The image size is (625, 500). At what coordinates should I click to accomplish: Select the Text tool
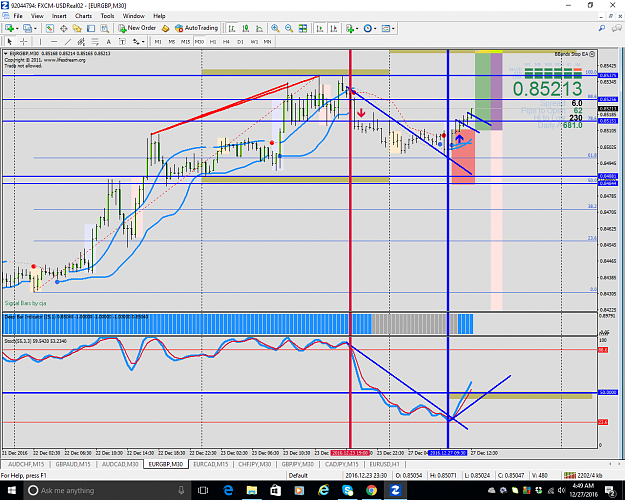pos(108,41)
